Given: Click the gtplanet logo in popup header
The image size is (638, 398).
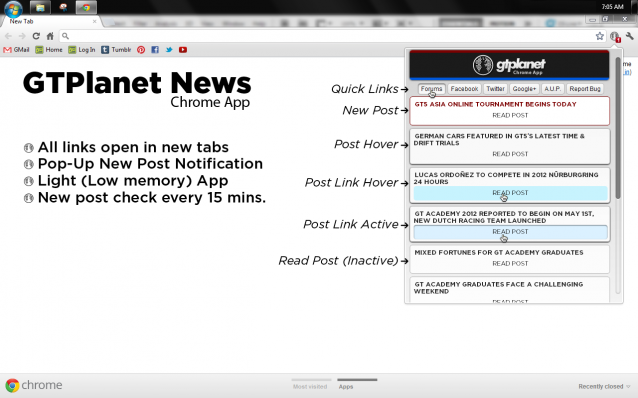Looking at the screenshot, I should tap(509, 65).
